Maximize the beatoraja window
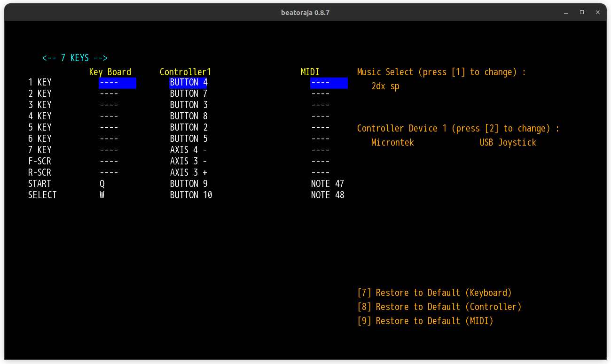The width and height of the screenshot is (611, 364). point(582,13)
